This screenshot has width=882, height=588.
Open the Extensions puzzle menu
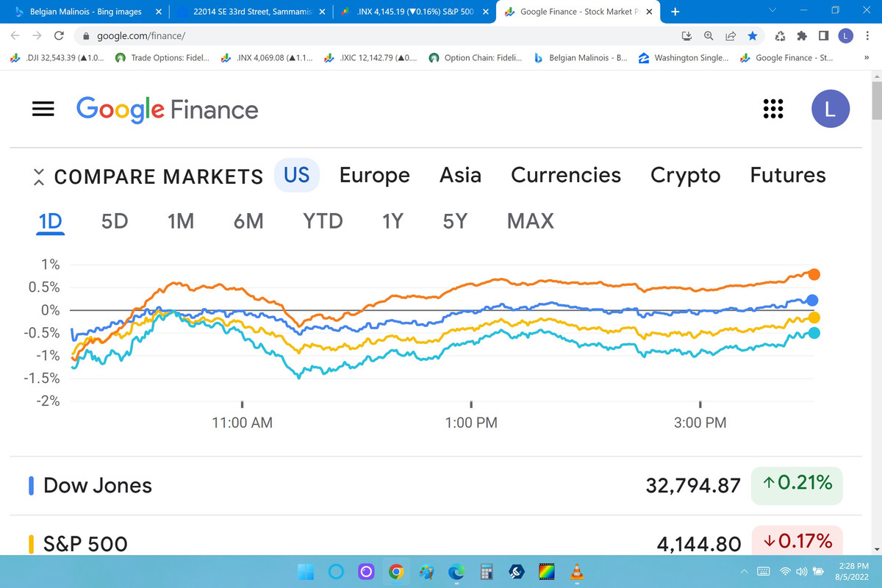(803, 35)
